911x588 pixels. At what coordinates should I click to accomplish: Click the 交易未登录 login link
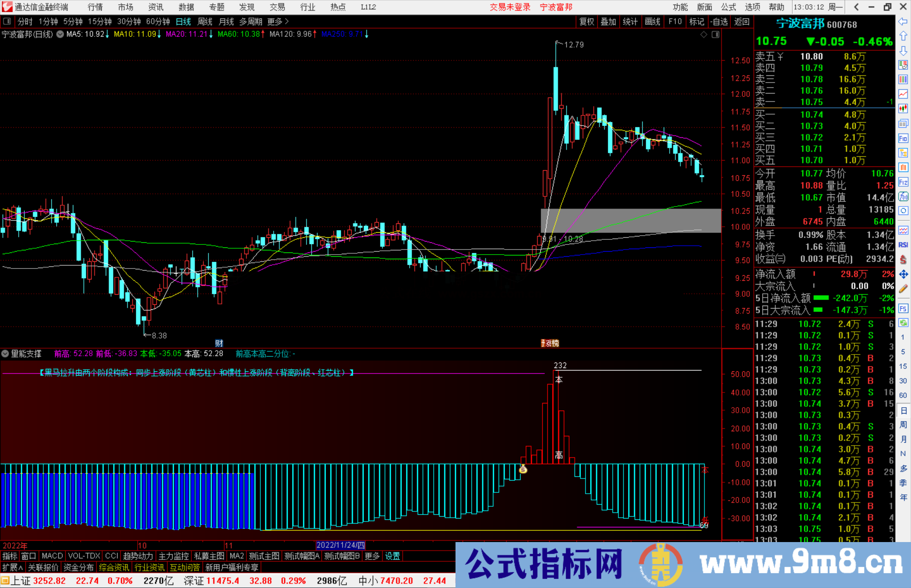[x=510, y=7]
